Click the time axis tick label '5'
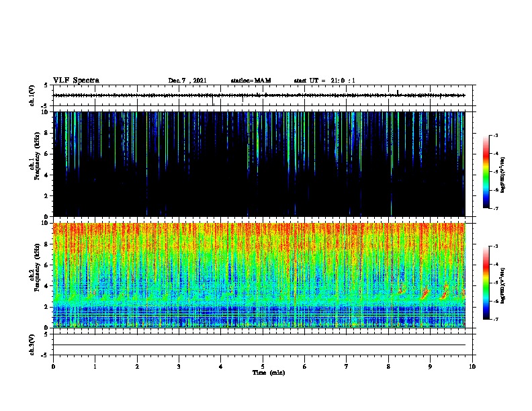The height and width of the screenshot is (411, 532). coord(263,367)
